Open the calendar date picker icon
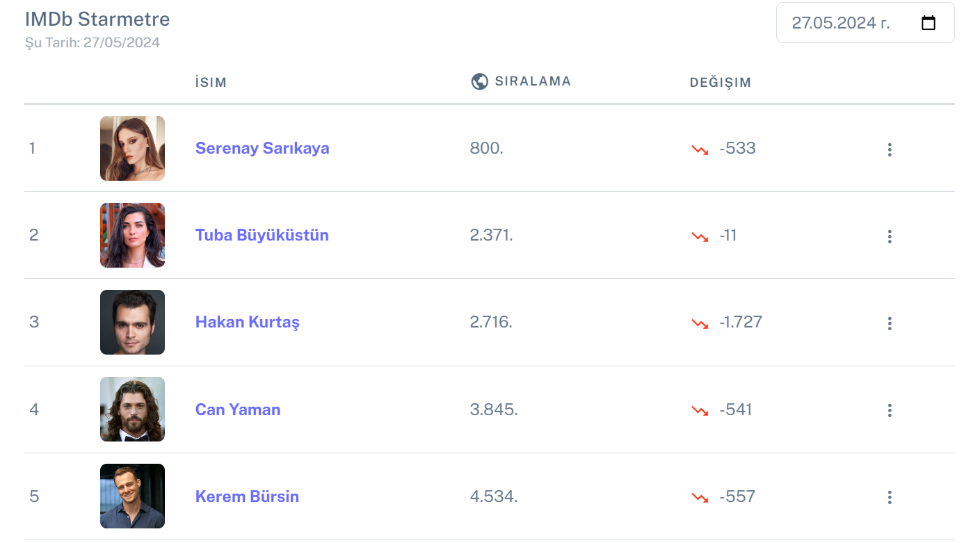Image resolution: width=980 pixels, height=543 pixels. pyautogui.click(x=928, y=23)
